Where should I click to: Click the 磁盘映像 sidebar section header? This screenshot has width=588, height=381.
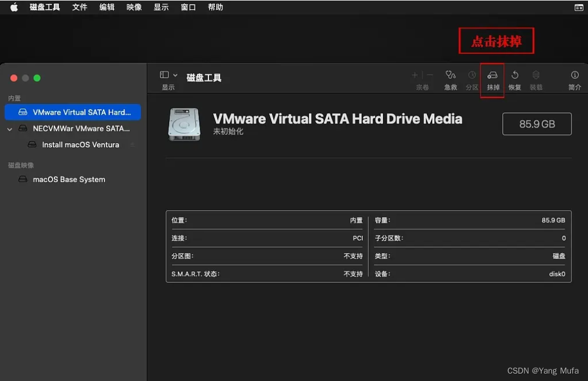(x=21, y=165)
